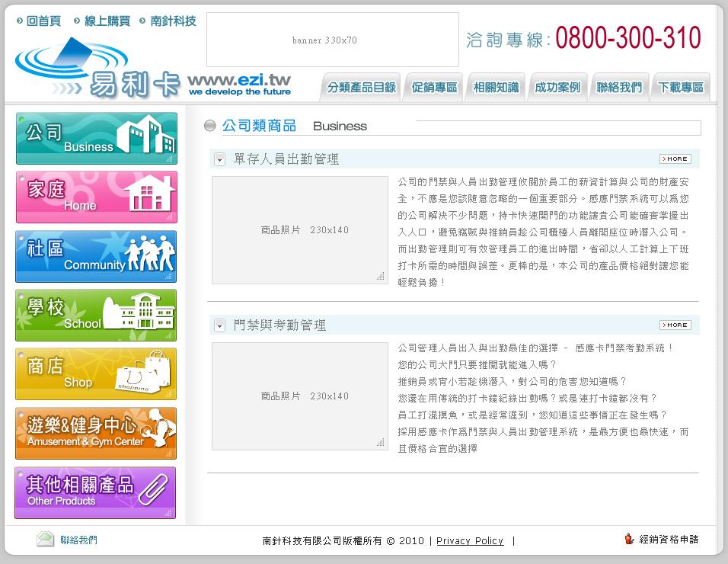Open product photo of 門禁與考勤管理
This screenshot has height=564, width=728.
pyautogui.click(x=300, y=396)
